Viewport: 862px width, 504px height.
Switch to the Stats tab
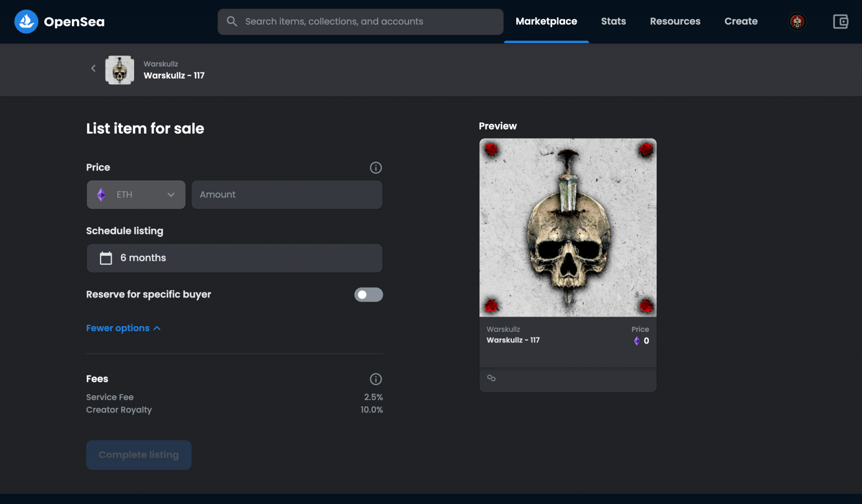point(613,21)
